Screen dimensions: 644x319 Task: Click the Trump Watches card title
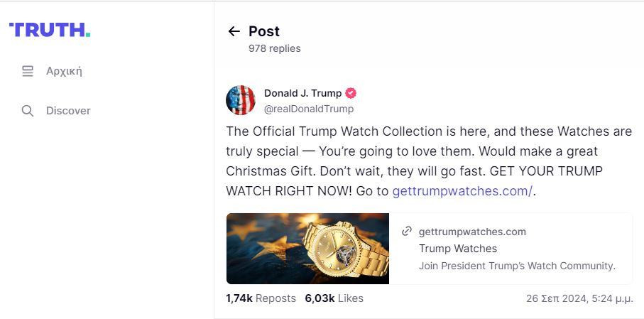point(458,249)
